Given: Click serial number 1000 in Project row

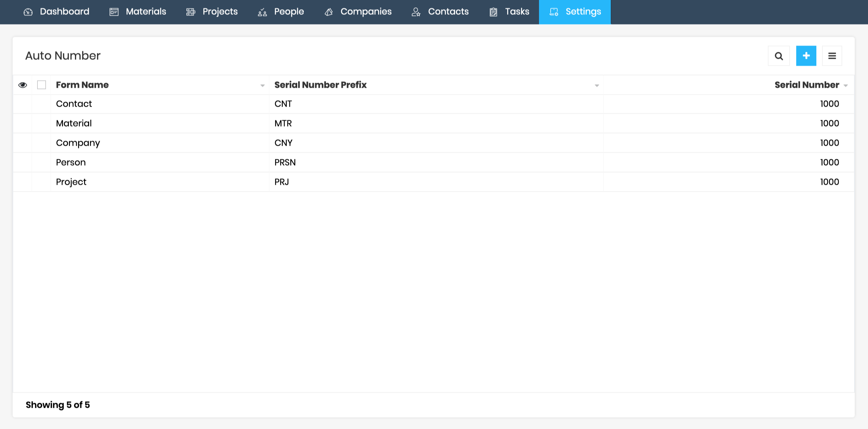Looking at the screenshot, I should [830, 182].
